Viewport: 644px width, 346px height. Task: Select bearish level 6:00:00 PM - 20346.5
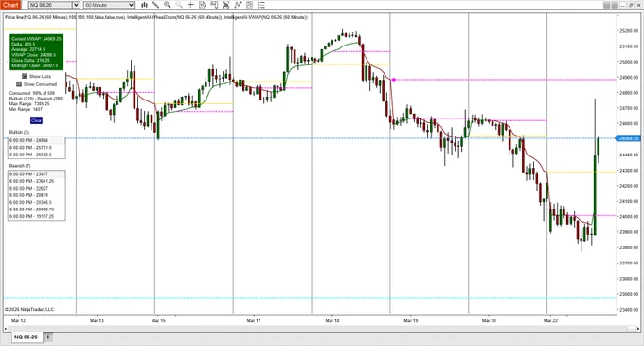[x=36, y=202]
